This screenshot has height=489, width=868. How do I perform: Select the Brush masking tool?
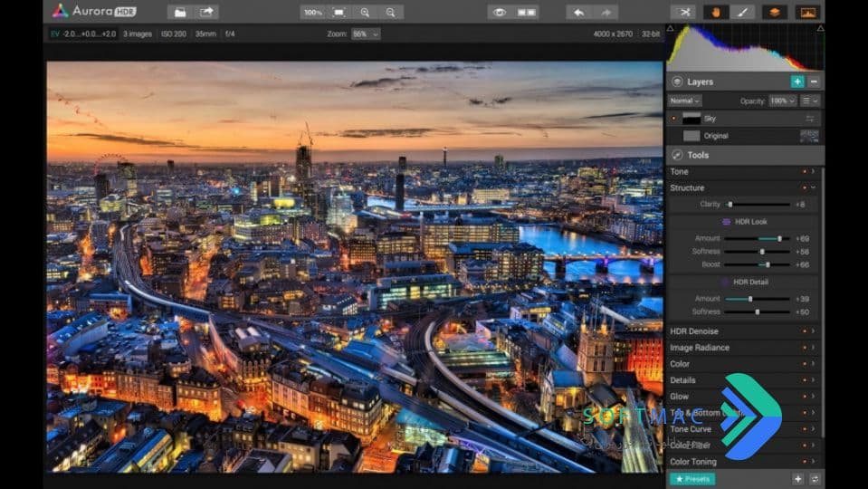tap(742, 12)
